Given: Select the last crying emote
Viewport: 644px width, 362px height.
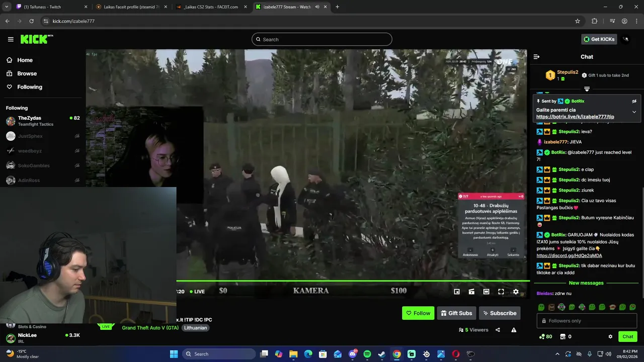Looking at the screenshot, I should click(632, 307).
